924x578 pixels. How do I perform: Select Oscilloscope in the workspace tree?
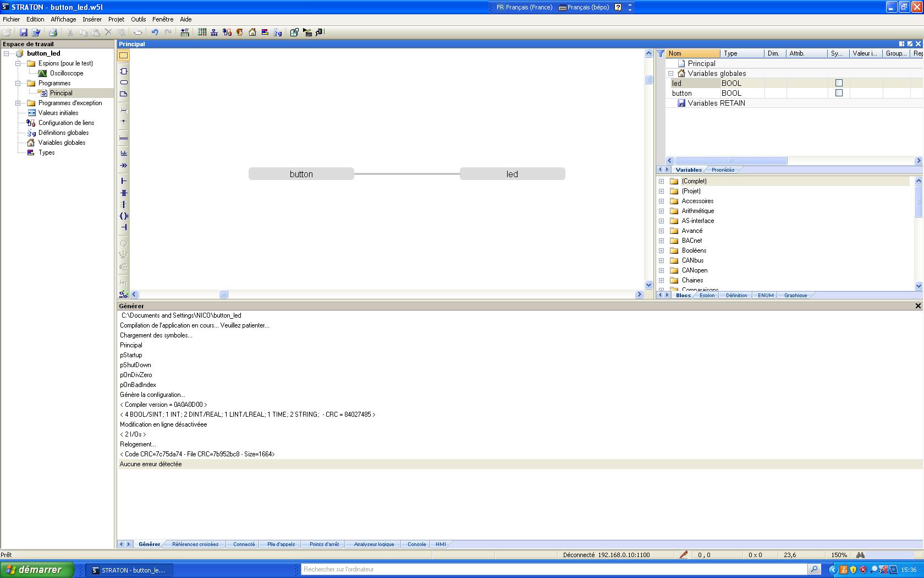click(67, 73)
